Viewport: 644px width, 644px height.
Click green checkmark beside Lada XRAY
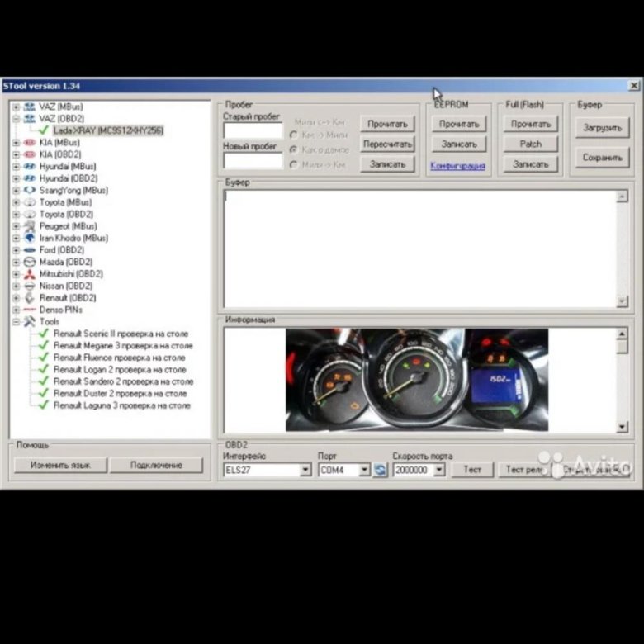tap(44, 130)
